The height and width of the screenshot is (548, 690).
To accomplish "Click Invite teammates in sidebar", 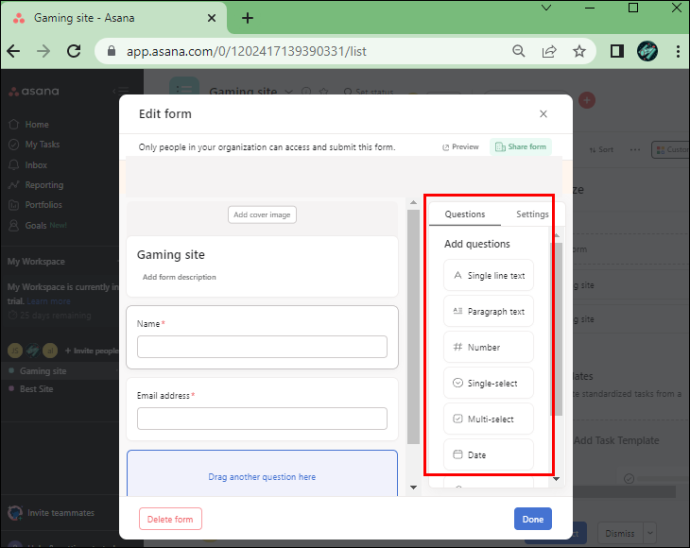I will tap(51, 513).
